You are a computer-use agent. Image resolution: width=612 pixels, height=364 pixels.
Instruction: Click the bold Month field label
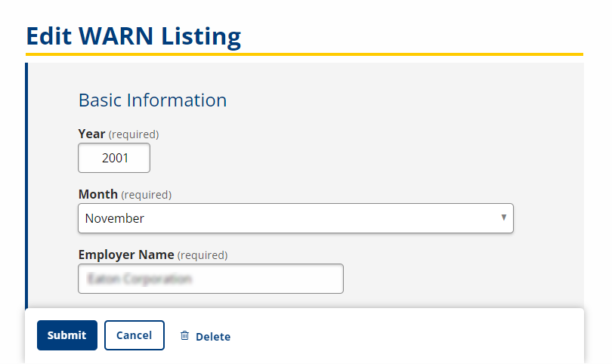pos(98,194)
